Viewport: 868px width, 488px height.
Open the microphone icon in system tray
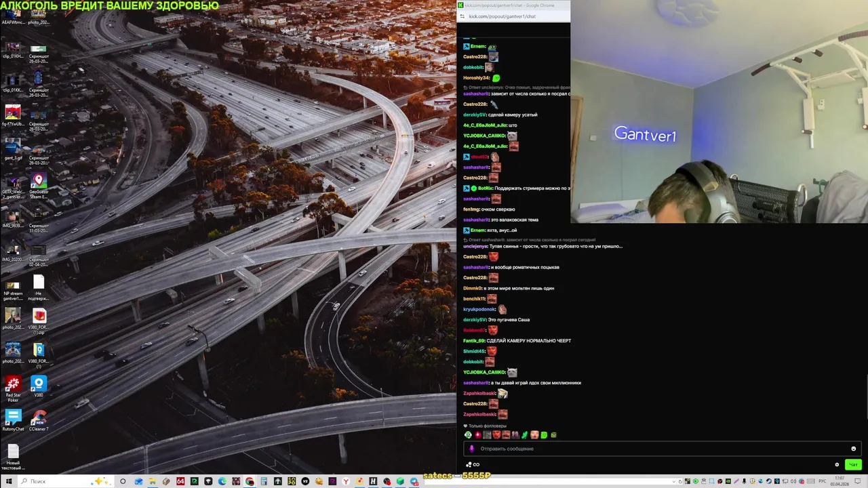click(x=745, y=481)
